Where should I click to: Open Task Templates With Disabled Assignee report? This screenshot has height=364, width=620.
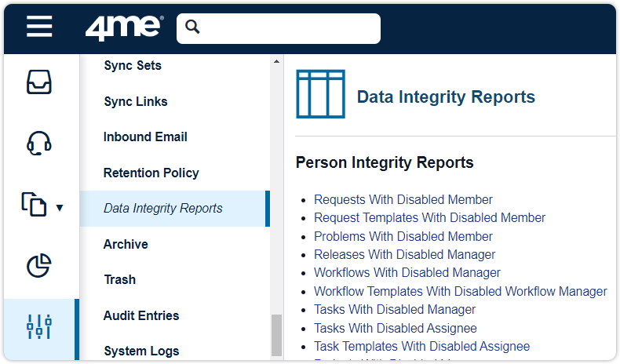click(422, 346)
